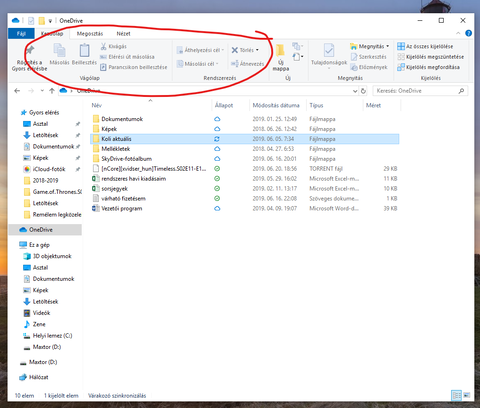Click the Törlés delete button
480x408 pixels.
(x=245, y=50)
